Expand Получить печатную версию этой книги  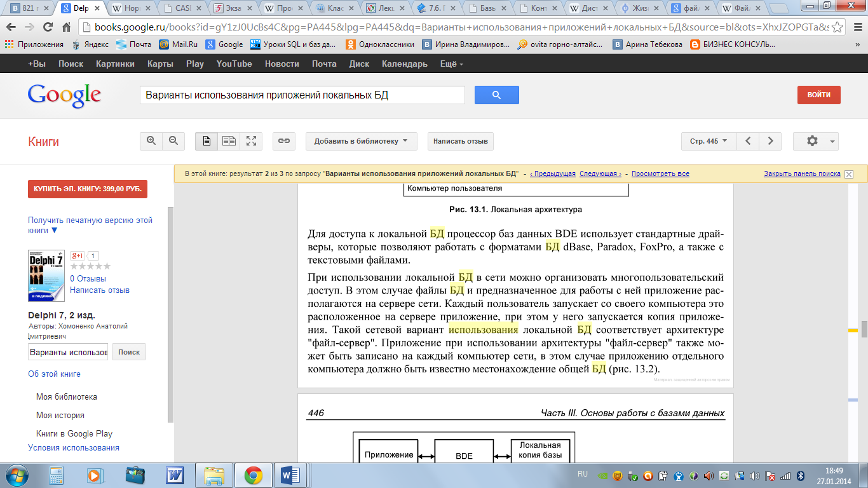[90, 225]
